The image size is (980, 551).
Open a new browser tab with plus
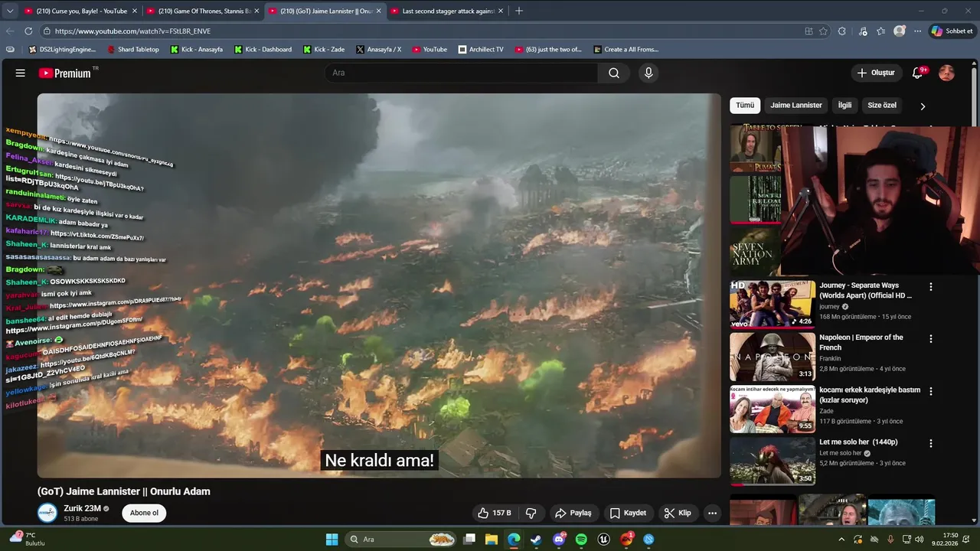tap(519, 11)
